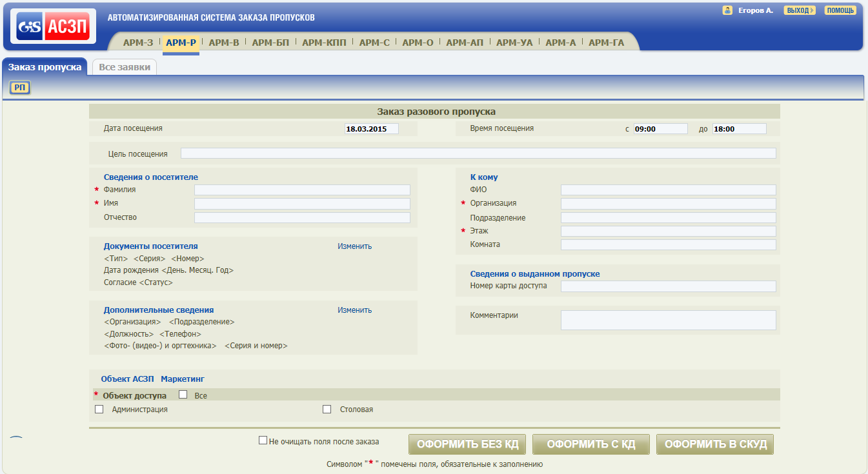Switch to the АРМ-В tab

pyautogui.click(x=224, y=43)
